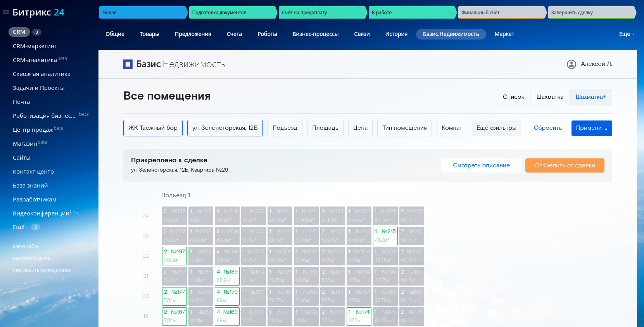Go to the Бизнес-процессы tab
The height and width of the screenshot is (327, 644).
pyautogui.click(x=315, y=34)
